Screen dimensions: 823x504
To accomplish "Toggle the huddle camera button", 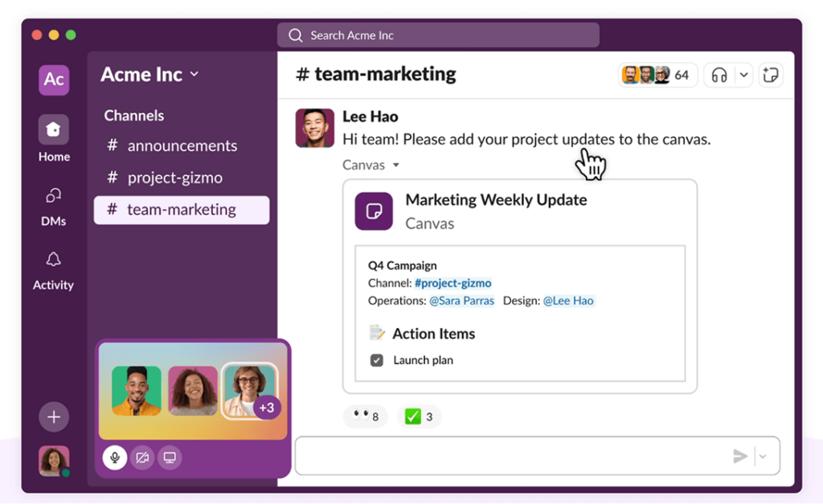I will point(142,457).
